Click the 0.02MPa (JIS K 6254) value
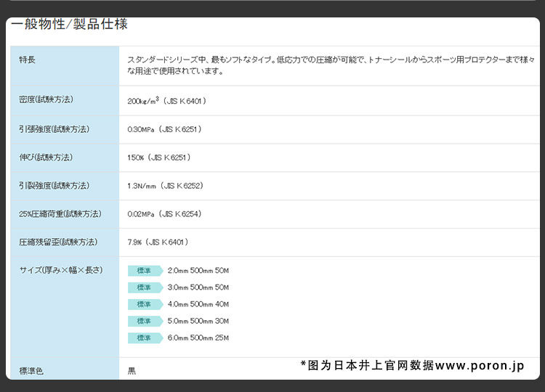The width and height of the screenshot is (545, 392). [x=164, y=214]
